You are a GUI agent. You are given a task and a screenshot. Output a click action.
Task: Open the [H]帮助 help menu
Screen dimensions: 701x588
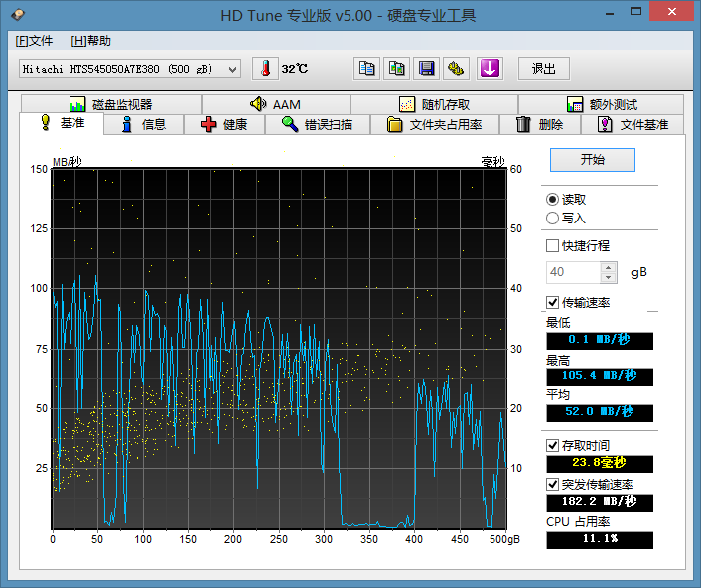[91, 41]
